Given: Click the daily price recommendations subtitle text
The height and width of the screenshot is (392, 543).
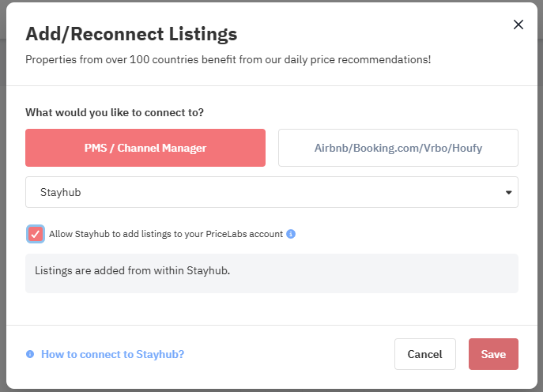Looking at the screenshot, I should pos(228,59).
